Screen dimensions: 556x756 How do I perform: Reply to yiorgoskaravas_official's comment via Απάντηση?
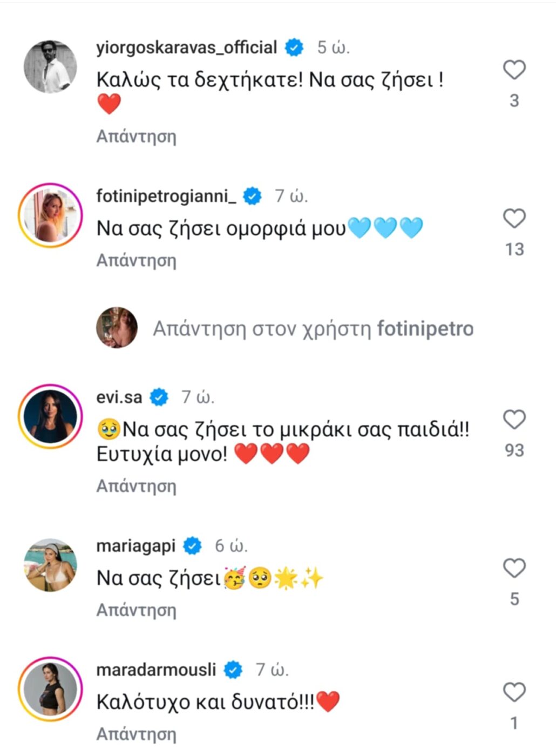pos(136,137)
